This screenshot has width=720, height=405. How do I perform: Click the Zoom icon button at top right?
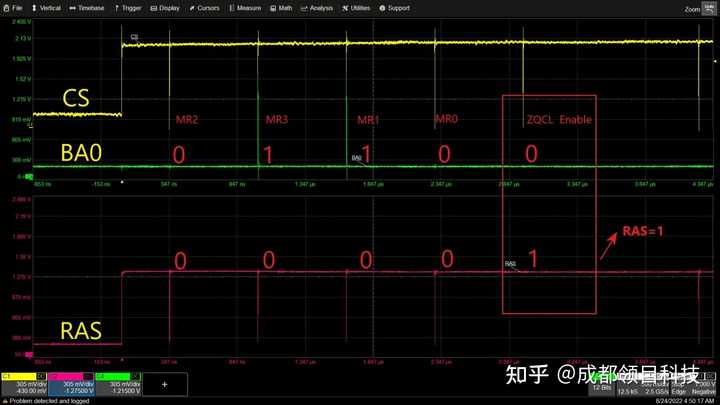(x=709, y=9)
